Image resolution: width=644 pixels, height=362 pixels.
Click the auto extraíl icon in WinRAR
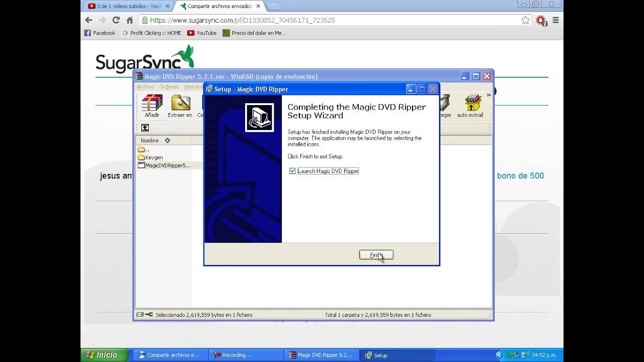click(x=470, y=106)
